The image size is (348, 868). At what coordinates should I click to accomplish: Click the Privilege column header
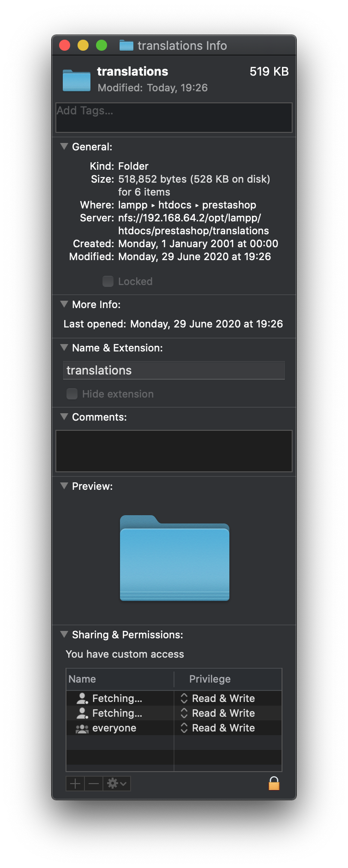[210, 679]
